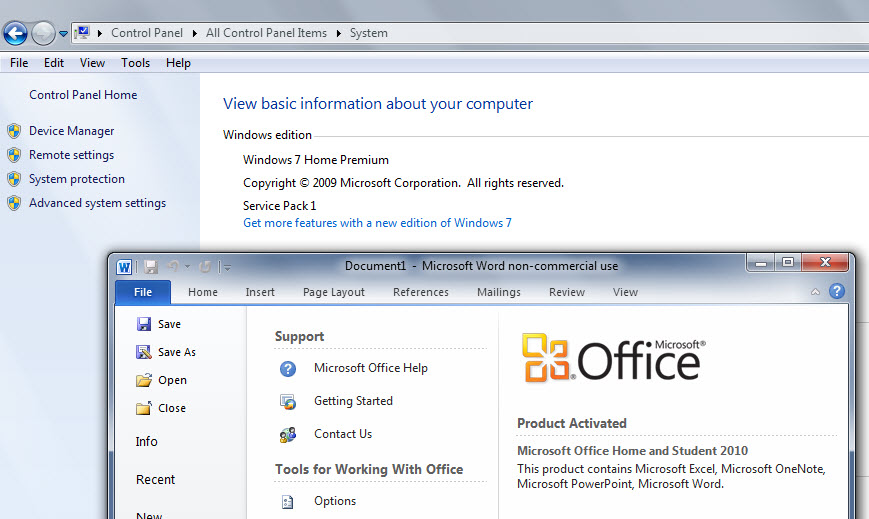Viewport: 869px width, 519px height.
Task: Open Undo history dropdown arrow in Word
Action: point(187,267)
